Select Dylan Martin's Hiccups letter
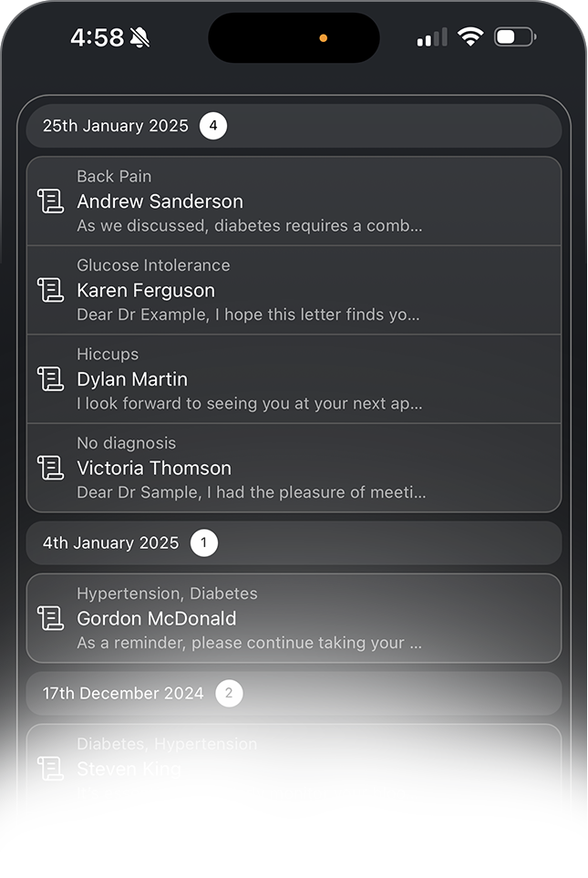The image size is (588, 878). [x=310, y=379]
